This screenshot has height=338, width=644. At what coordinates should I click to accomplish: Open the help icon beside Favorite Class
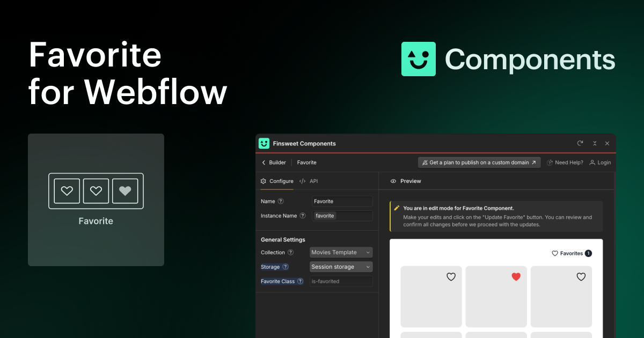(300, 281)
